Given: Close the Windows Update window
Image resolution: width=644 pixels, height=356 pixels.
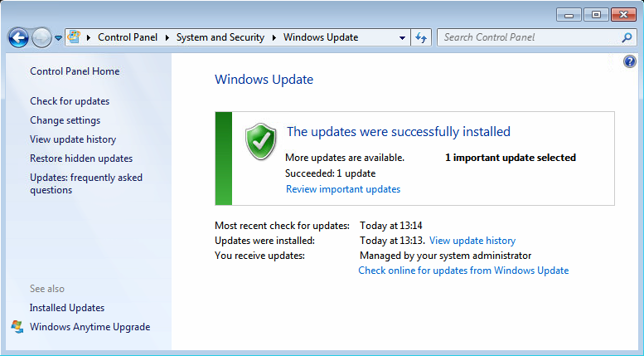Looking at the screenshot, I should click(x=623, y=15).
